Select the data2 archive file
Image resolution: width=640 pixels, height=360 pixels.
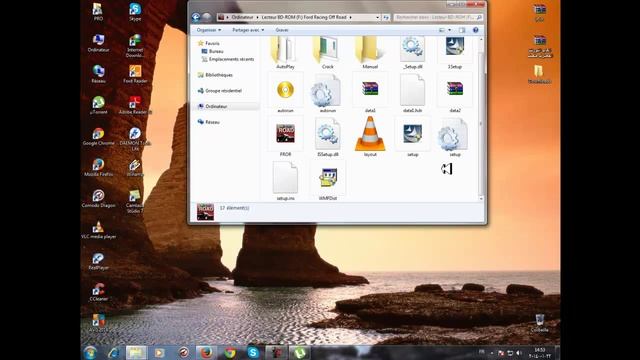click(x=455, y=93)
